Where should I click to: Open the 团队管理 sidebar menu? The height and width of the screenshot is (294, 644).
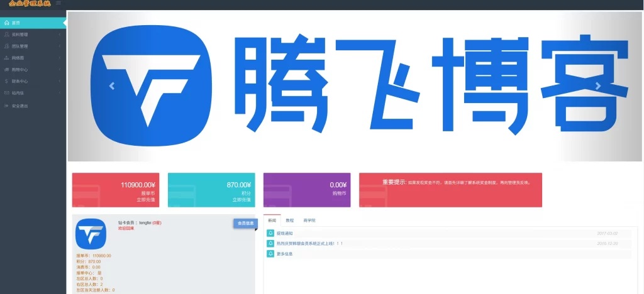point(33,46)
